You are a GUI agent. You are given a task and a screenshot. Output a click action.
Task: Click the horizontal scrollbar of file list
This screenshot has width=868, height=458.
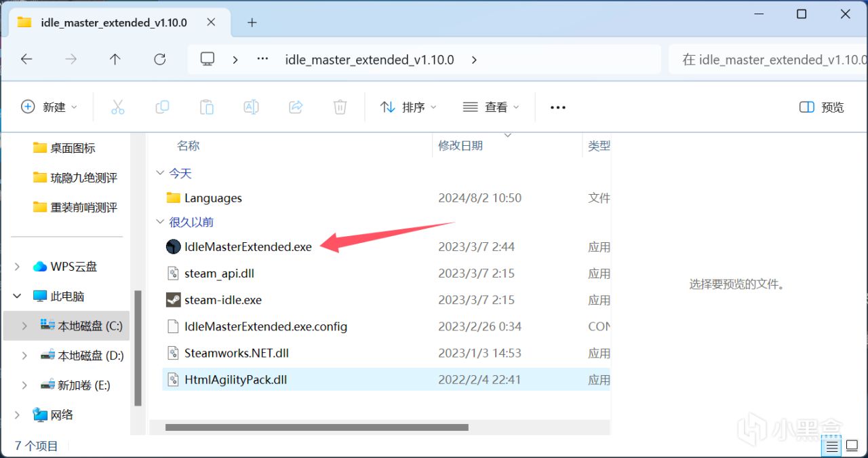(x=317, y=427)
